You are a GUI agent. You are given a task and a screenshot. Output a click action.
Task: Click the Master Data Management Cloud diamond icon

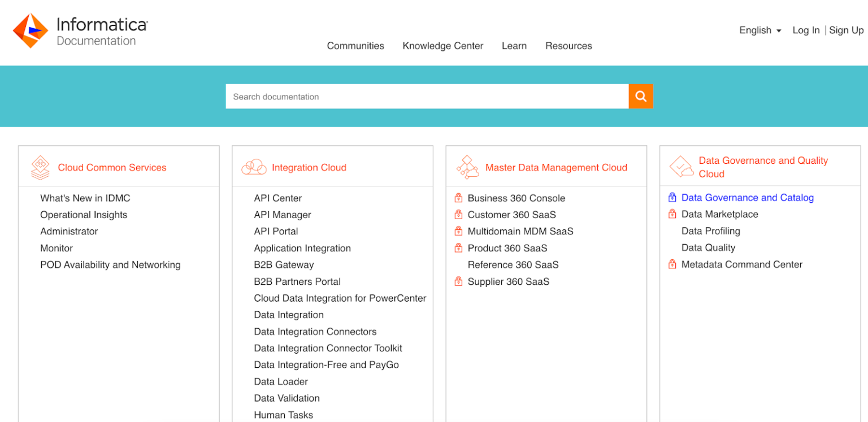(467, 167)
